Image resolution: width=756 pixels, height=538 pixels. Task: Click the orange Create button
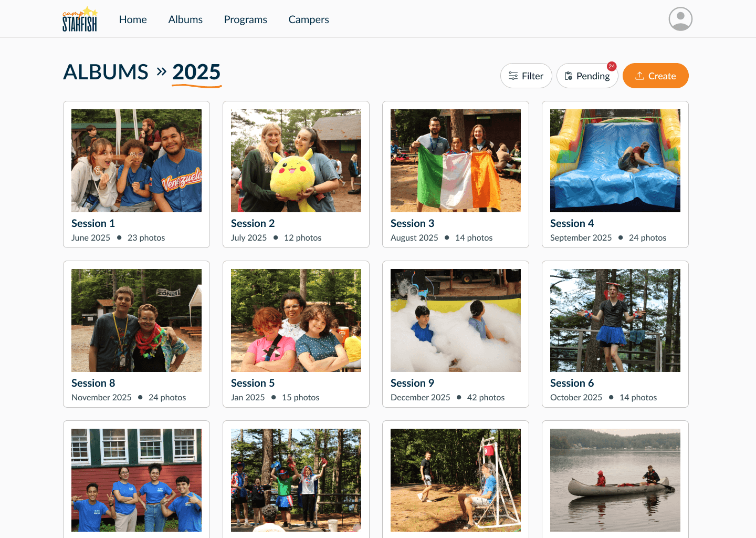click(x=655, y=76)
